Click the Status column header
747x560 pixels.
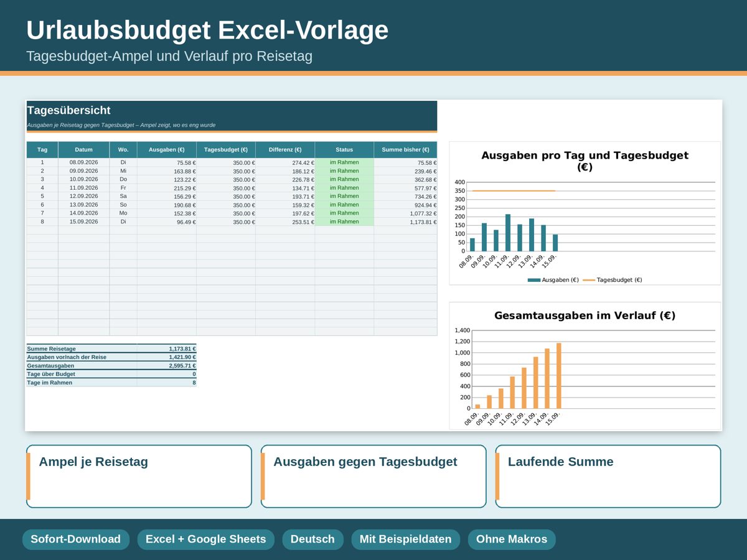344,150
